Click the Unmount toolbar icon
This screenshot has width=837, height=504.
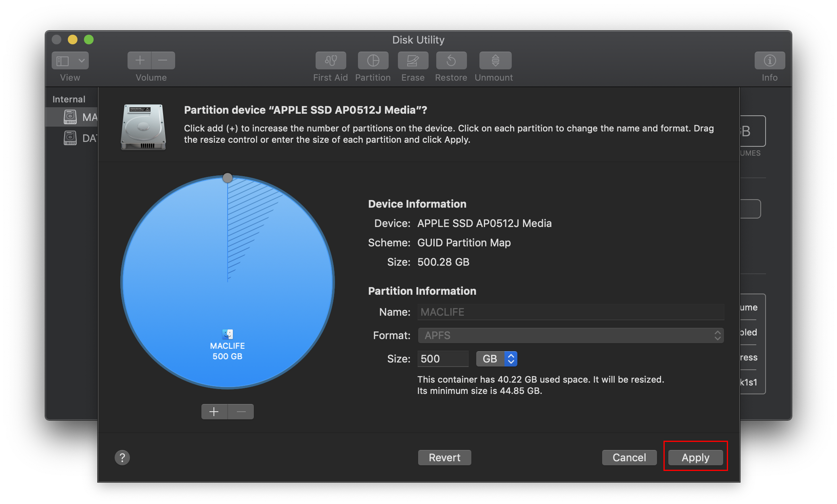click(x=495, y=60)
